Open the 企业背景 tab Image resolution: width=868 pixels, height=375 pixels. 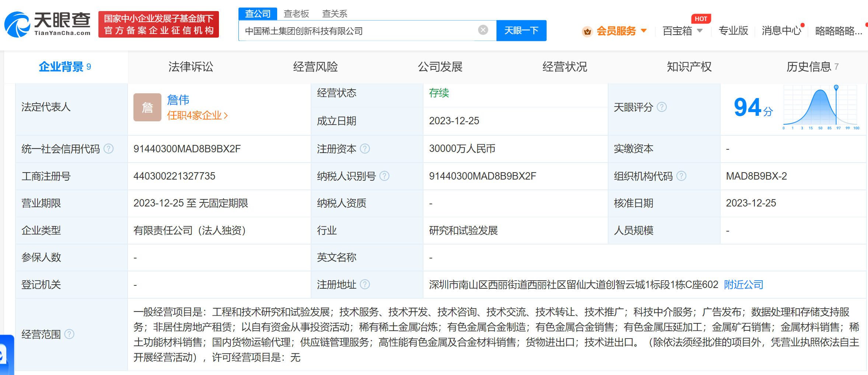click(65, 67)
